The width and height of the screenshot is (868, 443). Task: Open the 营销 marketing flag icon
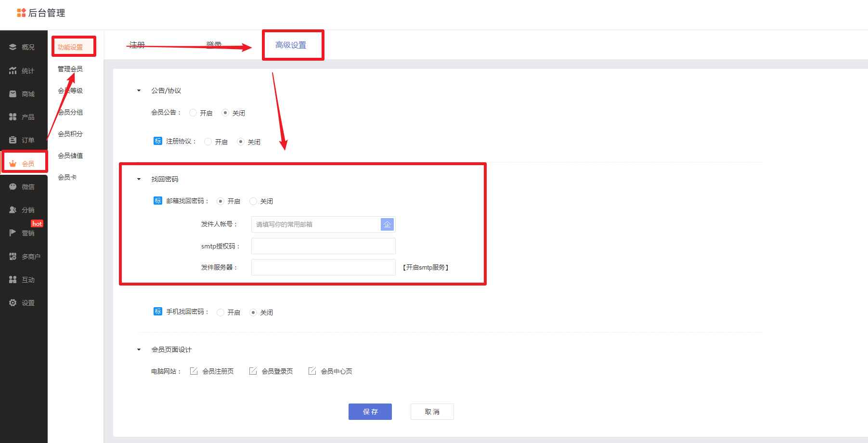[13, 233]
